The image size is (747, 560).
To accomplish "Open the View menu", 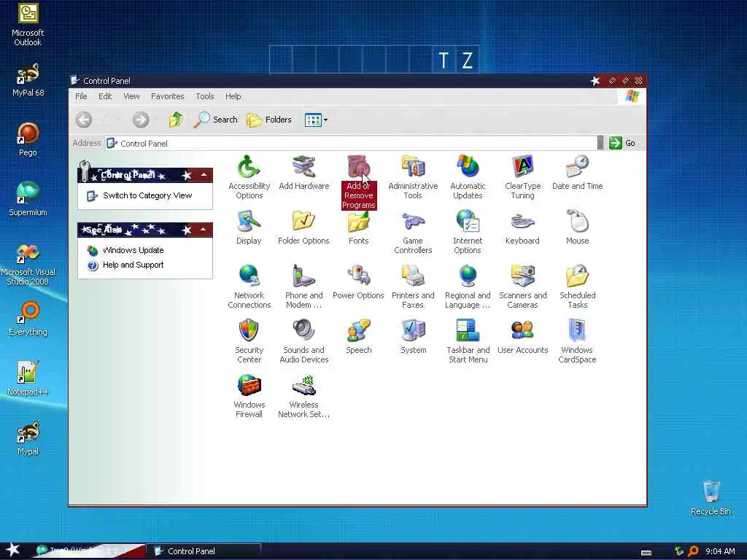I will pyautogui.click(x=131, y=96).
